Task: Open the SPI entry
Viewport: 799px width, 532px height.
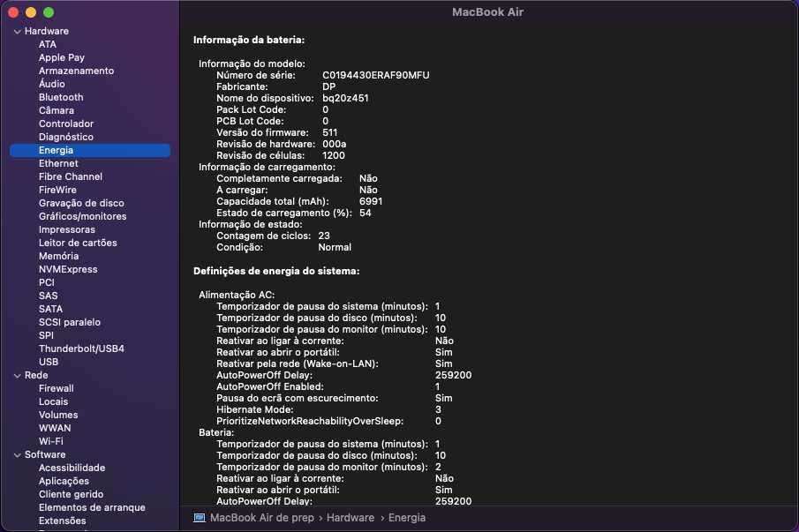Action: tap(46, 335)
